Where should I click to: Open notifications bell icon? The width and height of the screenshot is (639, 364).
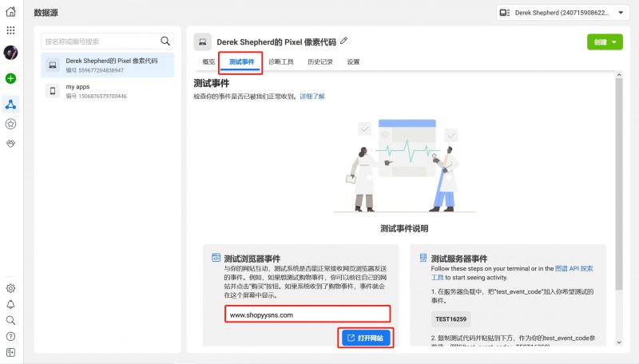click(x=10, y=304)
